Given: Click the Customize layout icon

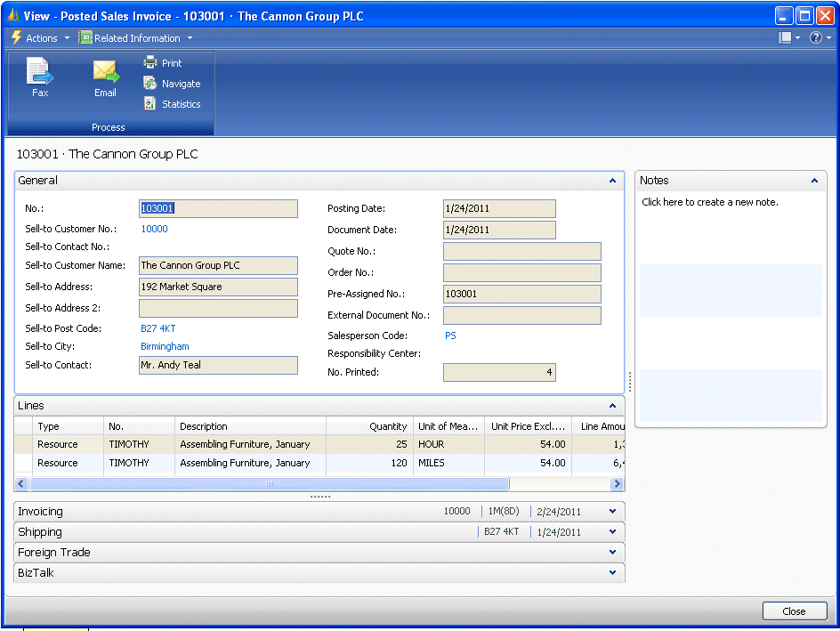Looking at the screenshot, I should (x=785, y=37).
